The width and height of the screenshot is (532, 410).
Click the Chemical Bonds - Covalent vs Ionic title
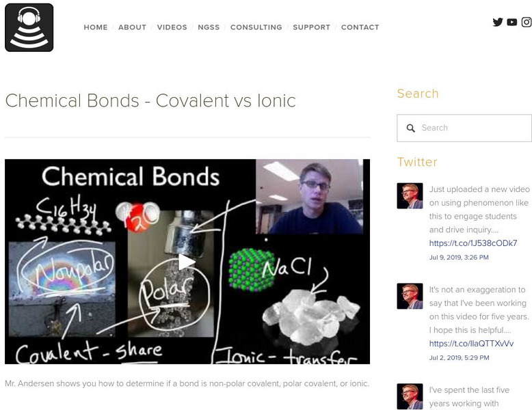(x=150, y=101)
